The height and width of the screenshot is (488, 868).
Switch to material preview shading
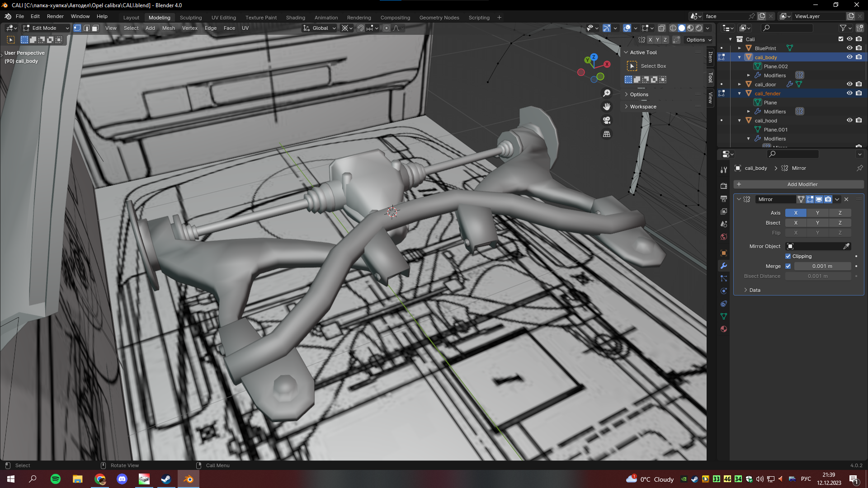coord(690,28)
